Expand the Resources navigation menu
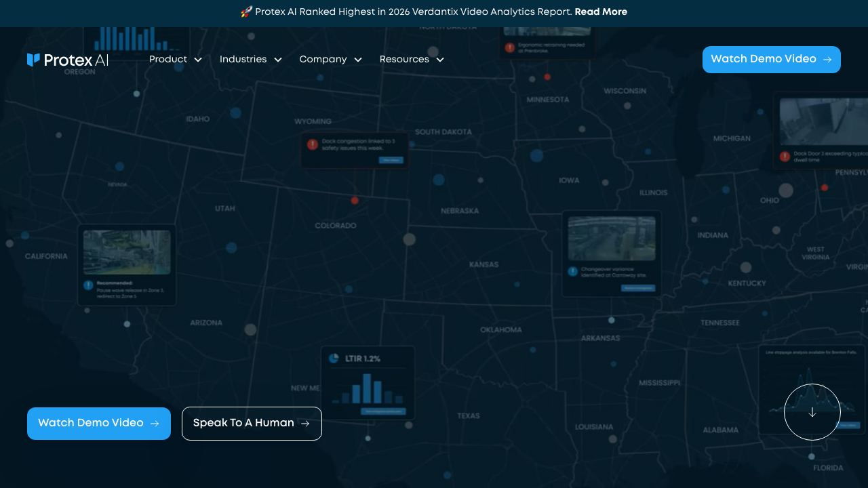Screen dimensions: 868x488 [412, 60]
